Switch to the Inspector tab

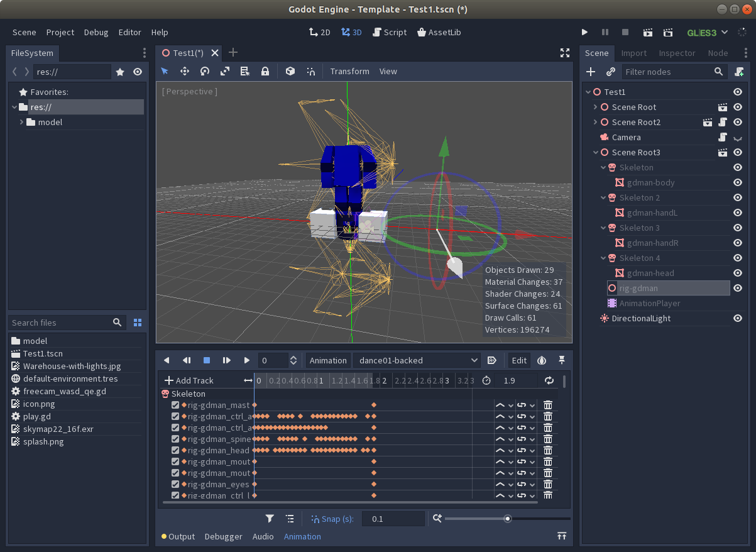[x=677, y=53]
